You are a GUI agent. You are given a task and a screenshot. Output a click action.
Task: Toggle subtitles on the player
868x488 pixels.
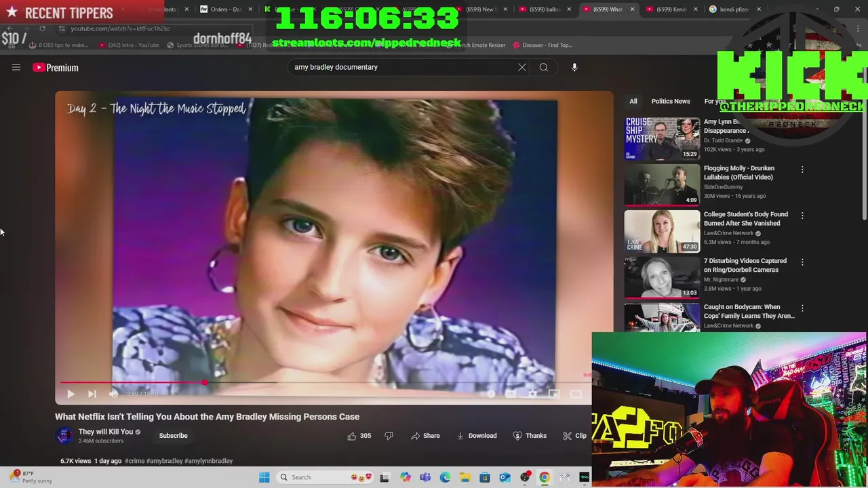pyautogui.click(x=511, y=394)
